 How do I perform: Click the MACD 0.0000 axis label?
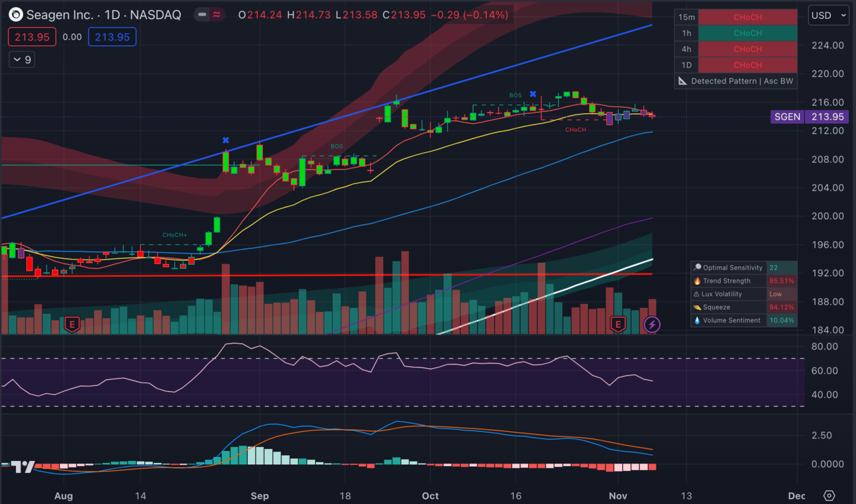pyautogui.click(x=828, y=464)
